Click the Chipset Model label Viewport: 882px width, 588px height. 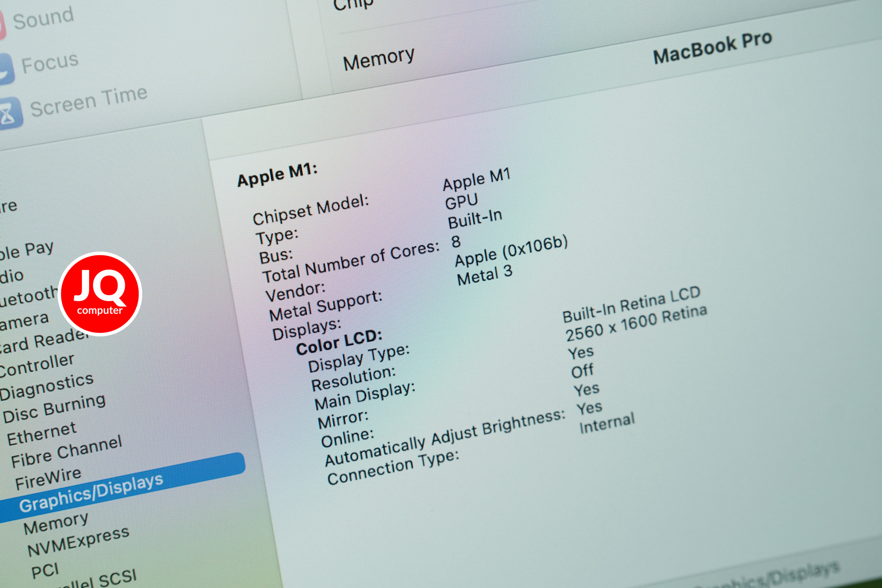(310, 209)
